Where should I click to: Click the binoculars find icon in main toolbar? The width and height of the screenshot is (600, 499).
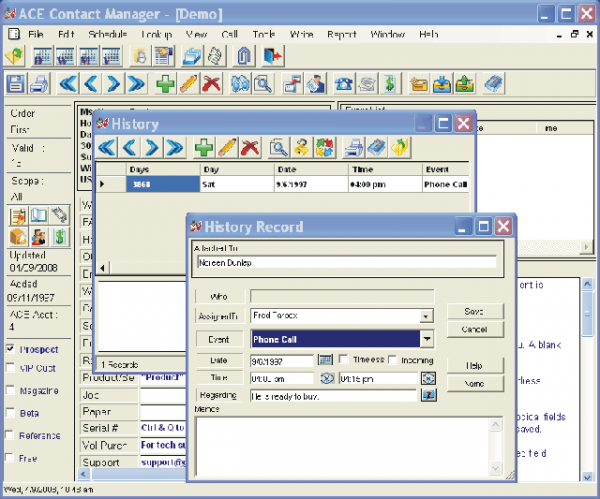(240, 83)
